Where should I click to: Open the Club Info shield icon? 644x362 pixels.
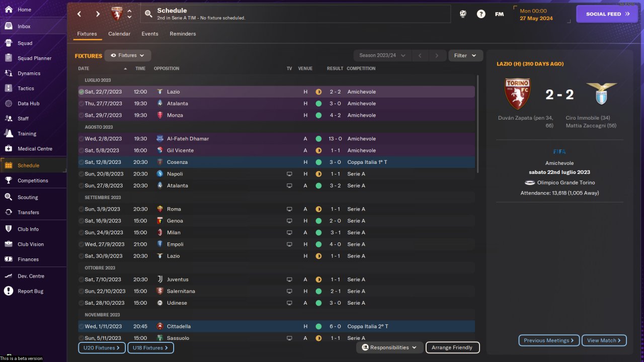point(9,229)
